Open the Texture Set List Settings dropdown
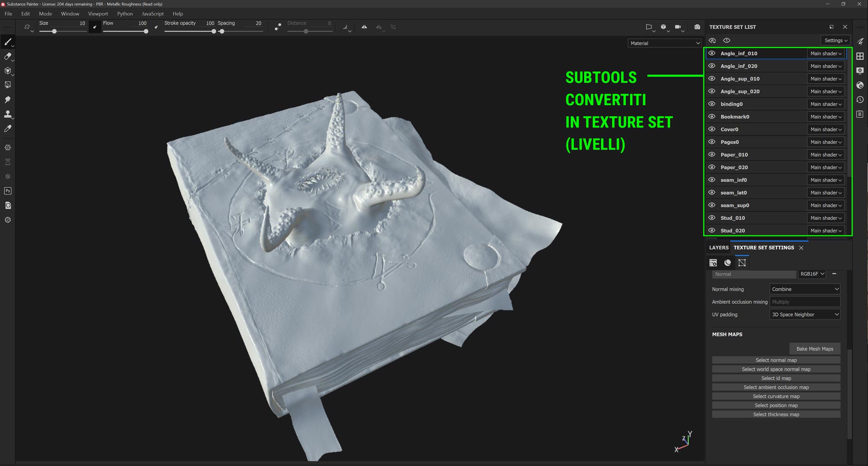The width and height of the screenshot is (868, 466). coord(835,40)
